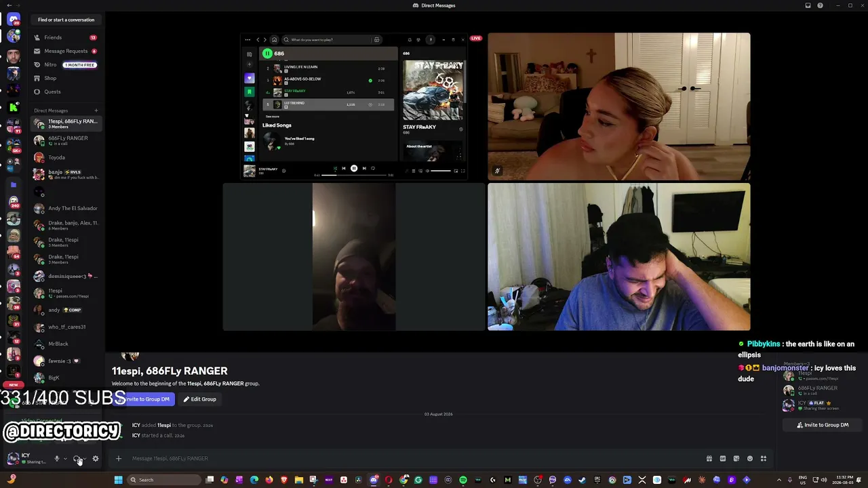Open the 686FLy RANGER in-call DM

[65, 140]
